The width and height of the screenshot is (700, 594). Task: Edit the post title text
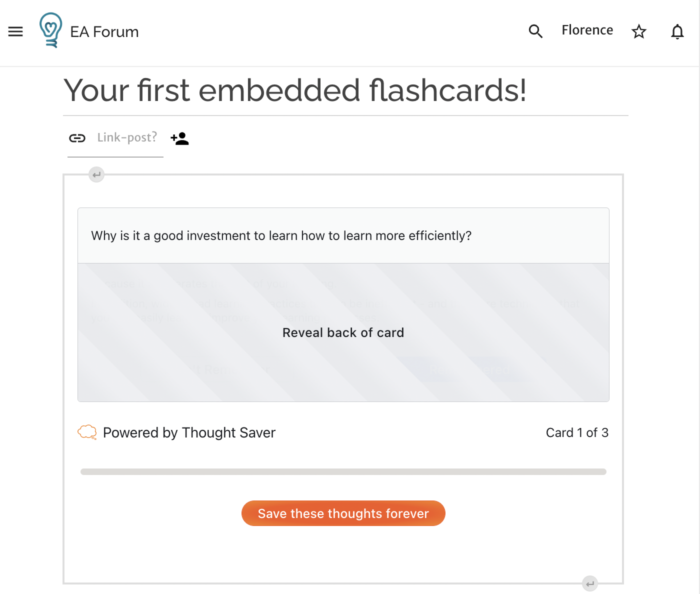click(295, 90)
